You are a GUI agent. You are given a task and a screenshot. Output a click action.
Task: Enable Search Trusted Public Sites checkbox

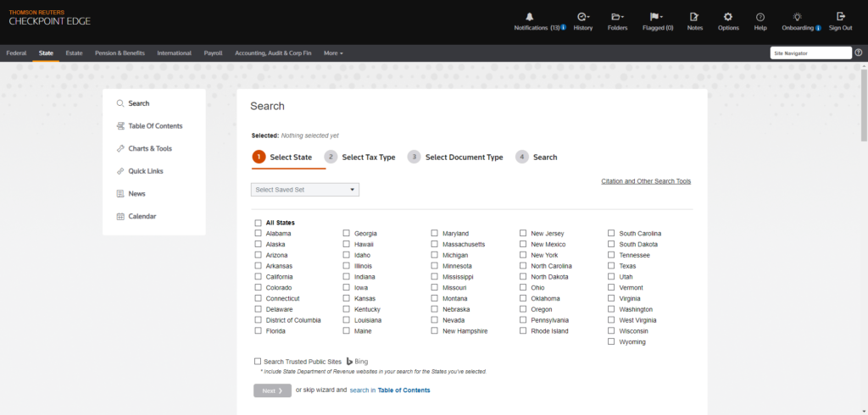pyautogui.click(x=259, y=362)
